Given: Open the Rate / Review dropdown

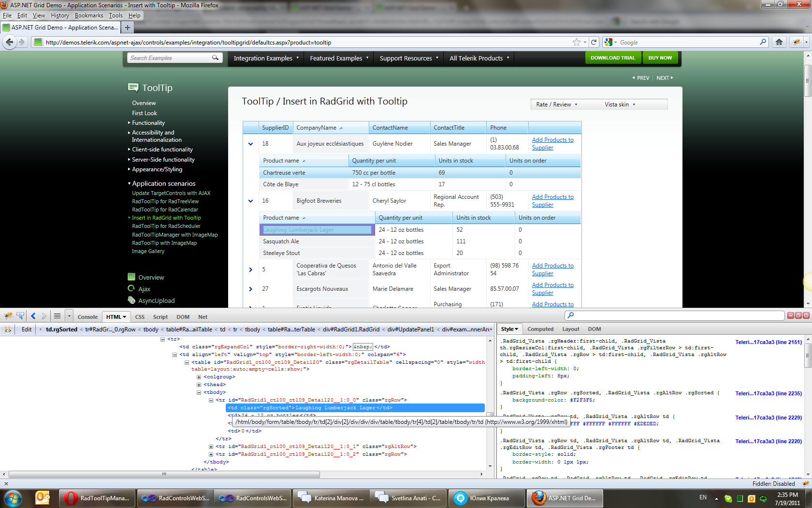Looking at the screenshot, I should [x=556, y=105].
